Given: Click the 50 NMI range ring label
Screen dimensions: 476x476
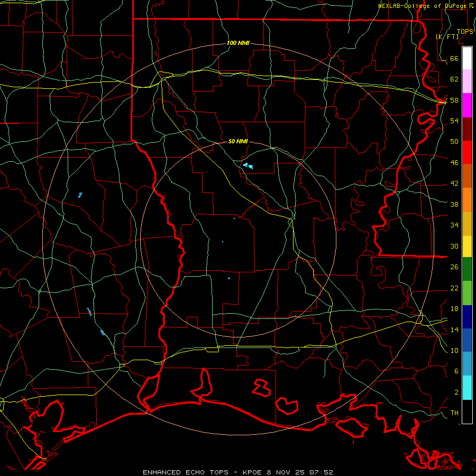Looking at the screenshot, I should [238, 141].
